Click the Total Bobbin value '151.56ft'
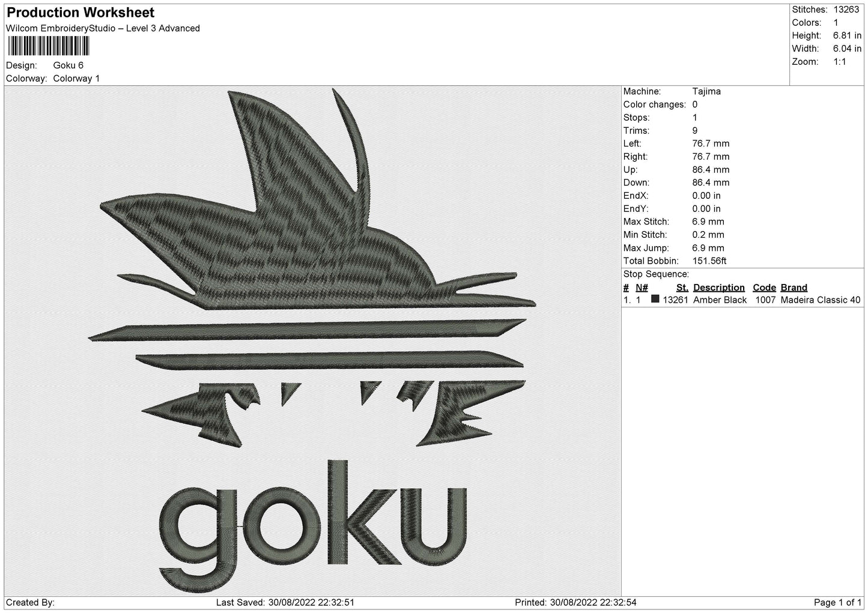 click(709, 261)
